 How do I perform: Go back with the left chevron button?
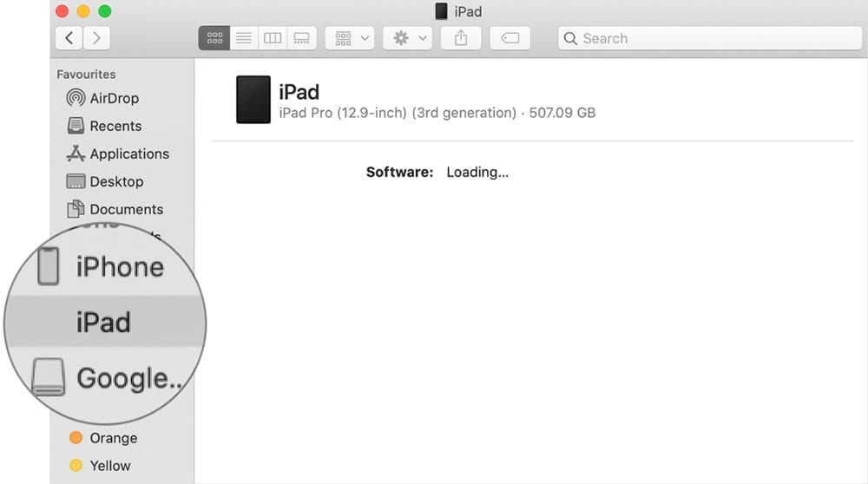(x=69, y=38)
